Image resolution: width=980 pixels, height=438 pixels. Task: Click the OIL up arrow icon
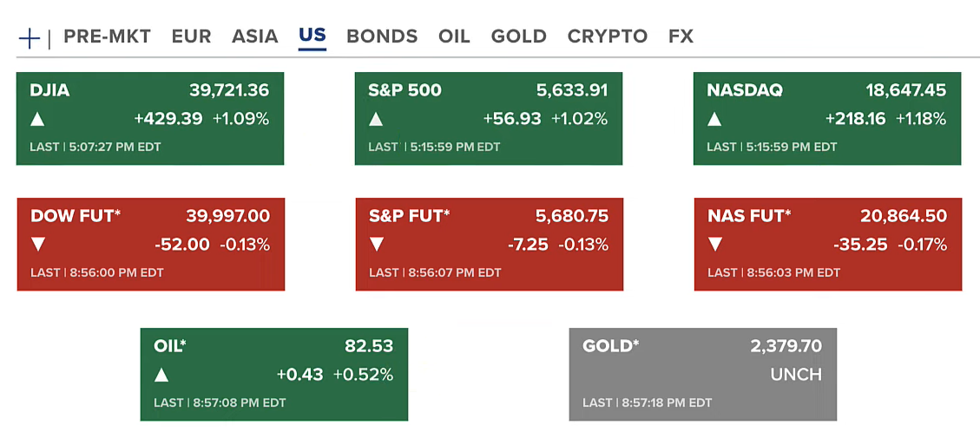coord(161,376)
